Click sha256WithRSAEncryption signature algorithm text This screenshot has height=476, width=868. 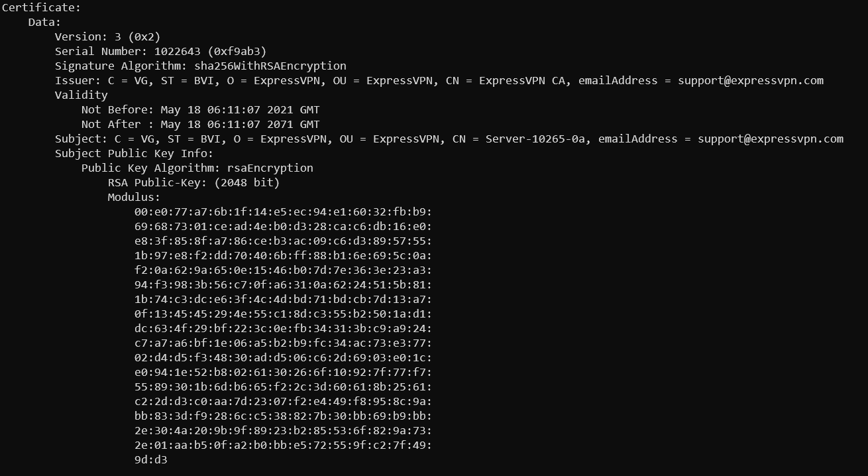[270, 66]
